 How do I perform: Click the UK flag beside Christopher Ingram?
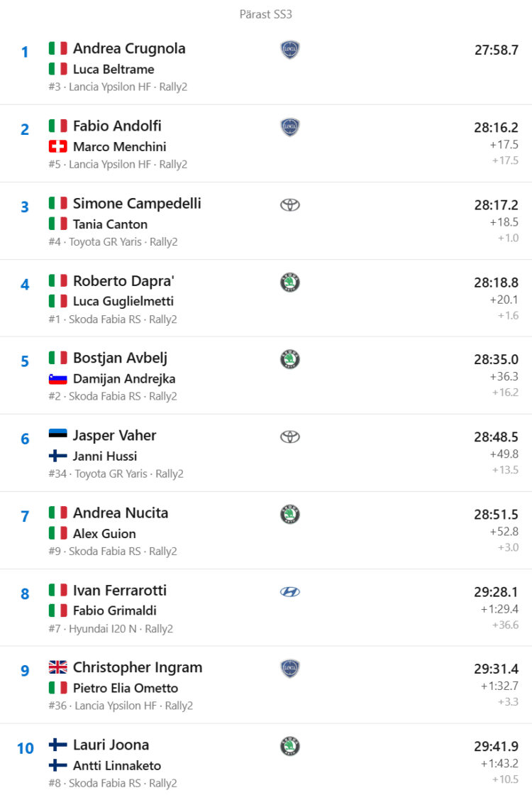tap(57, 667)
